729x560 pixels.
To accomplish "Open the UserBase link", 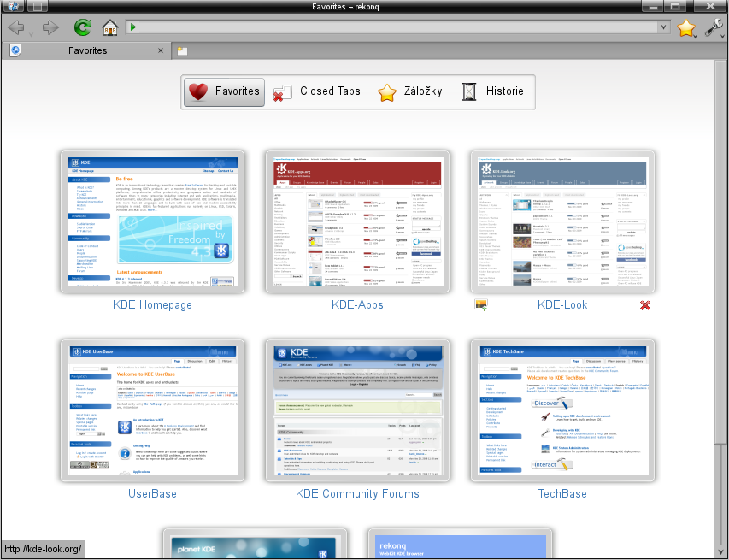I will (x=152, y=493).
